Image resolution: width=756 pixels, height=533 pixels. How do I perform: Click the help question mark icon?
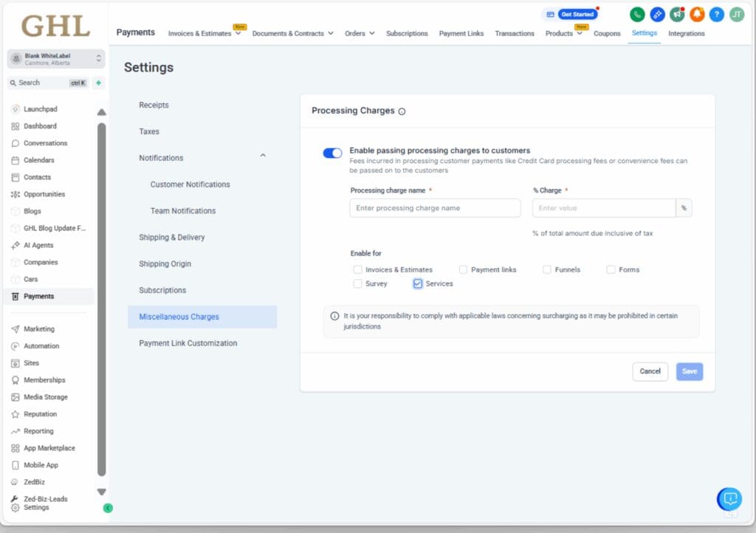[715, 14]
